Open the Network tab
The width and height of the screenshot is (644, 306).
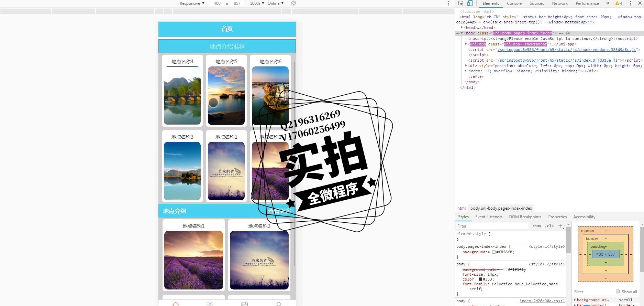point(559,3)
